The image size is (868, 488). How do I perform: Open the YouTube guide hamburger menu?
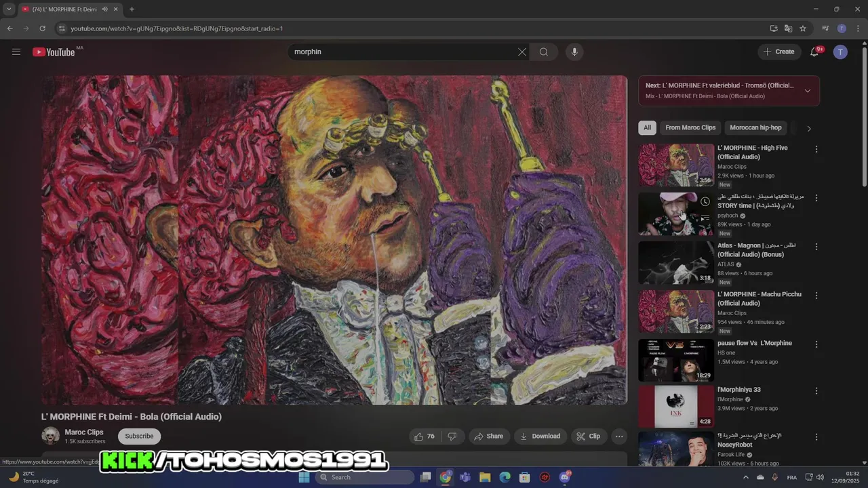16,52
